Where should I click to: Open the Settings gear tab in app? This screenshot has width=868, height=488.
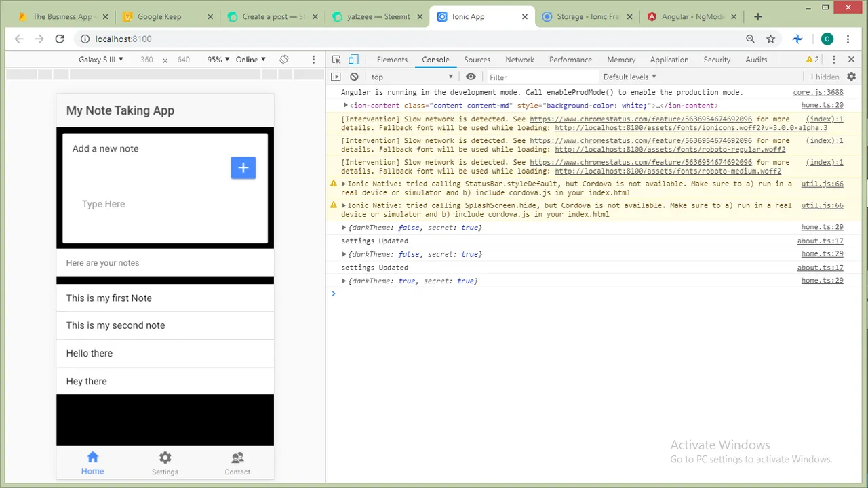165,464
